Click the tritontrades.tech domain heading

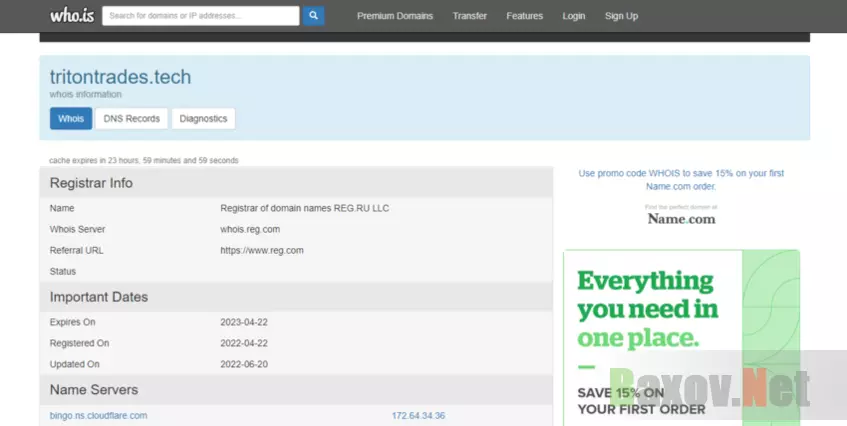pos(120,77)
